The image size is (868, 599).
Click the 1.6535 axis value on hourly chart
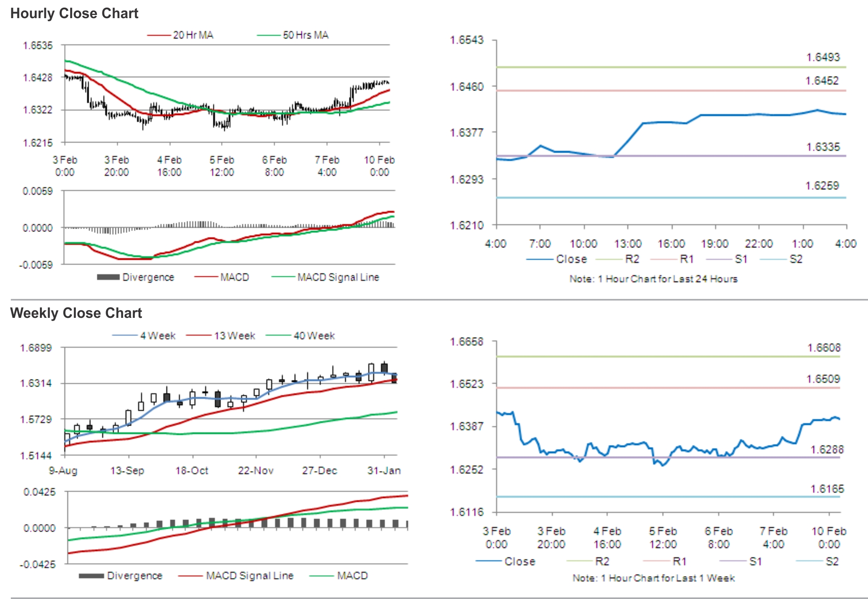click(38, 46)
